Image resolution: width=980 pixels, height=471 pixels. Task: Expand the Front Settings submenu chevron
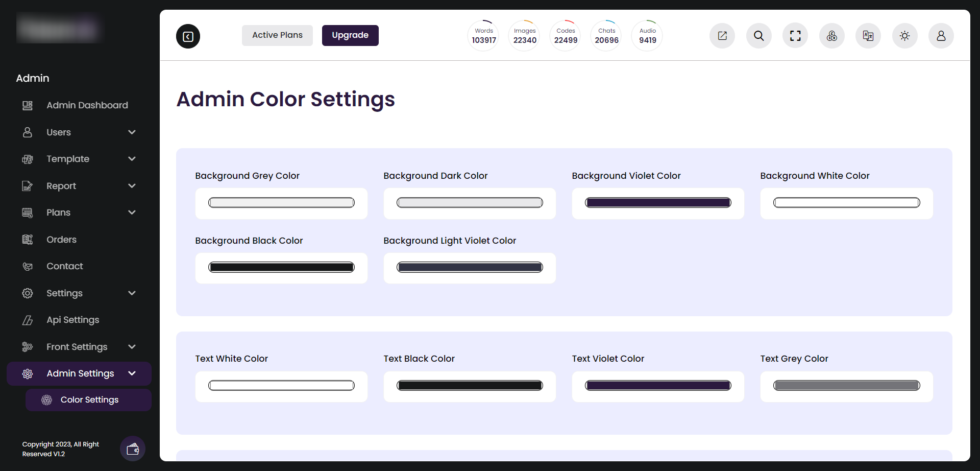click(x=132, y=347)
